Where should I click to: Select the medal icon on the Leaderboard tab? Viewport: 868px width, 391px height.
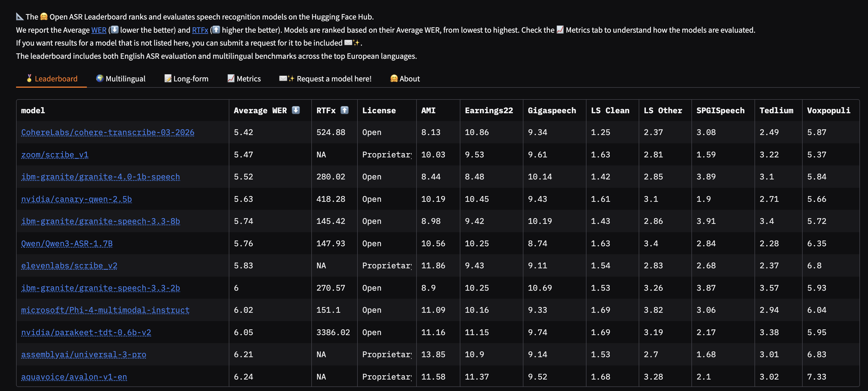pyautogui.click(x=29, y=79)
